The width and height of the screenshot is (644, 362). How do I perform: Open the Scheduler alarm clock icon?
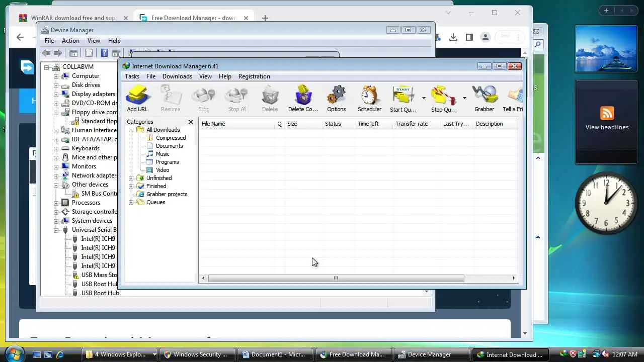[x=369, y=98]
